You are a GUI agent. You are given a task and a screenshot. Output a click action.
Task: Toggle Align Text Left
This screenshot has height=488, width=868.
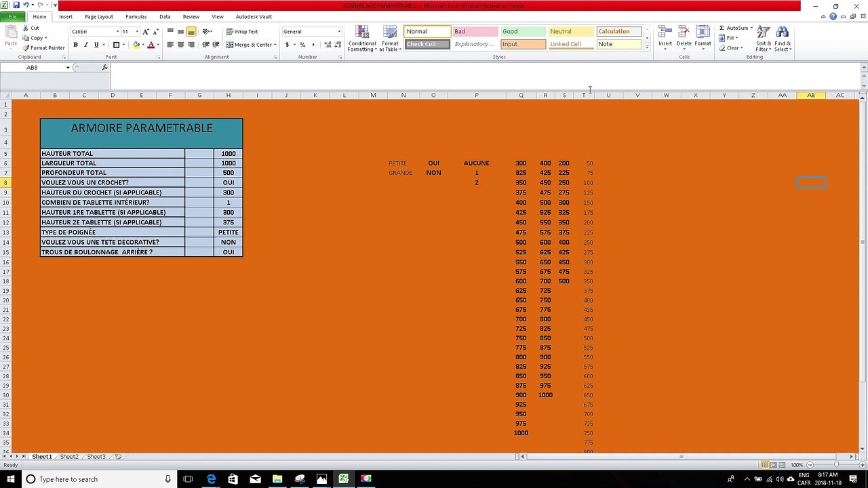click(170, 45)
